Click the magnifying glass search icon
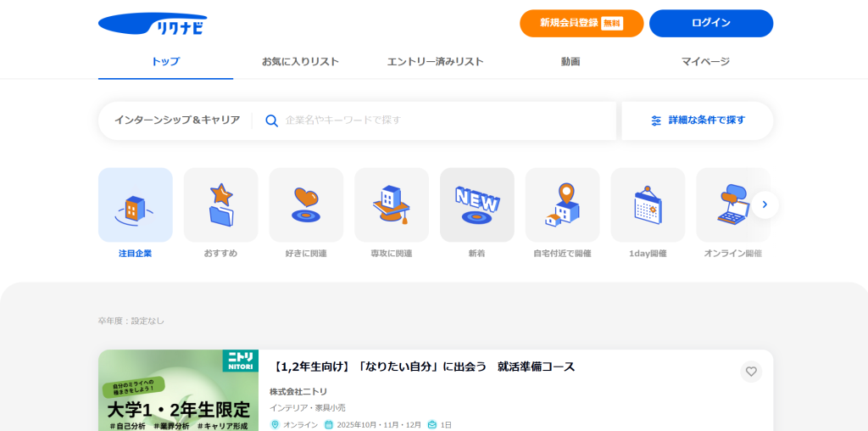Screen dimensions: 868x431 pyautogui.click(x=271, y=120)
